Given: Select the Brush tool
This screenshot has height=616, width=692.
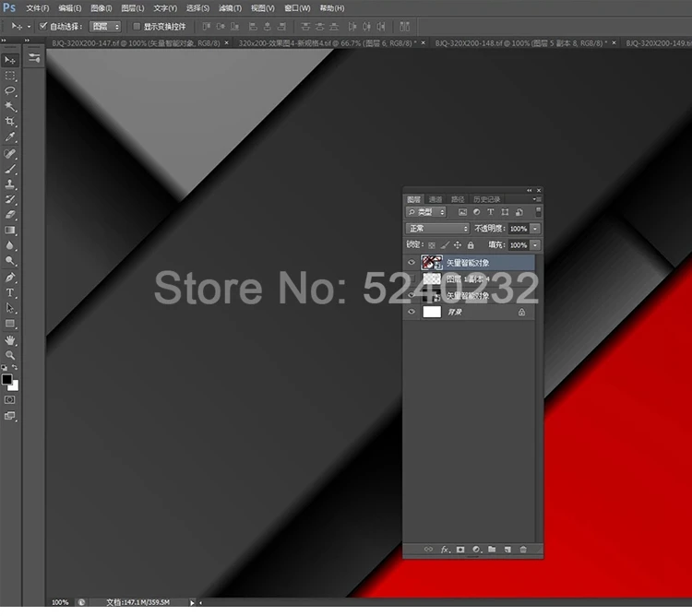Looking at the screenshot, I should pyautogui.click(x=10, y=169).
